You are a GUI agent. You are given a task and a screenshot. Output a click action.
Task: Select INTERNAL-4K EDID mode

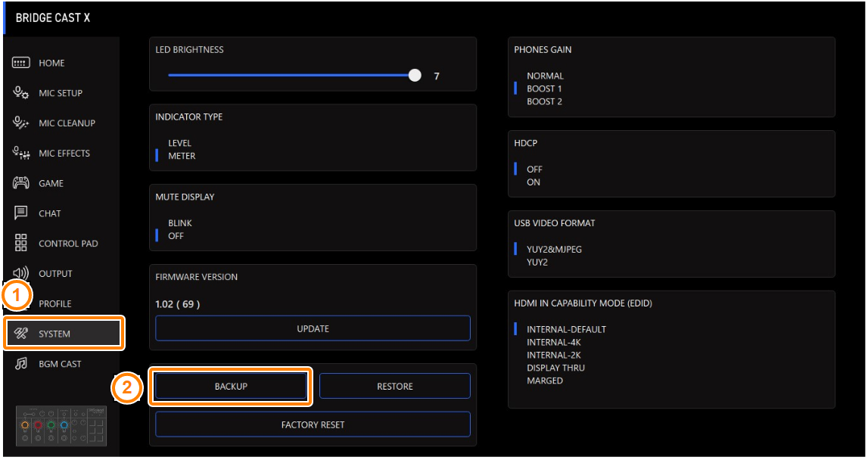coord(554,342)
